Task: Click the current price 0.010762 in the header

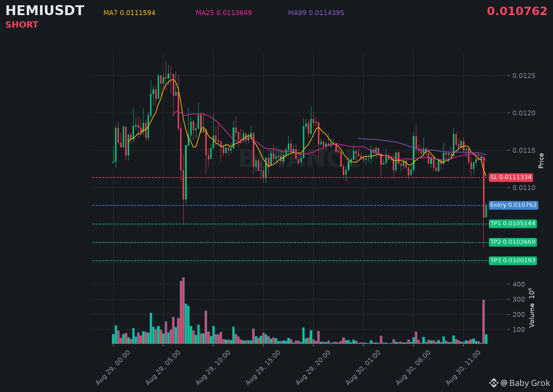Action: (517, 11)
